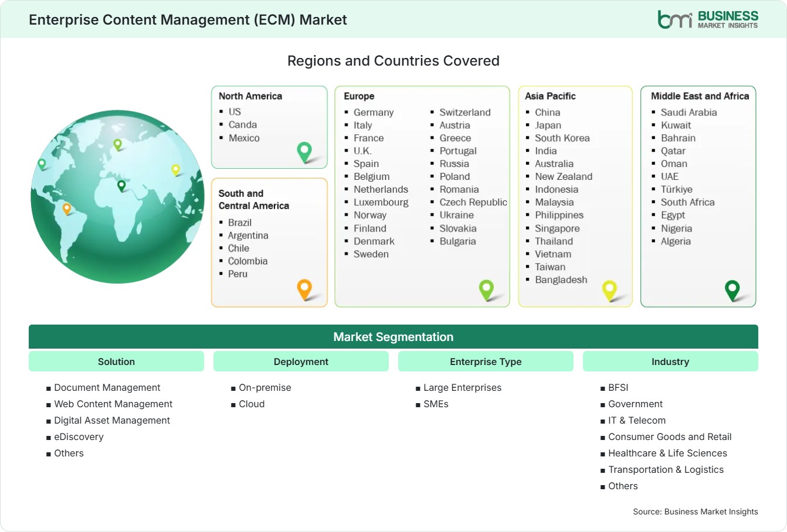The height and width of the screenshot is (532, 787).
Task: Click 'Web Content Management' under Solution
Action: (113, 404)
